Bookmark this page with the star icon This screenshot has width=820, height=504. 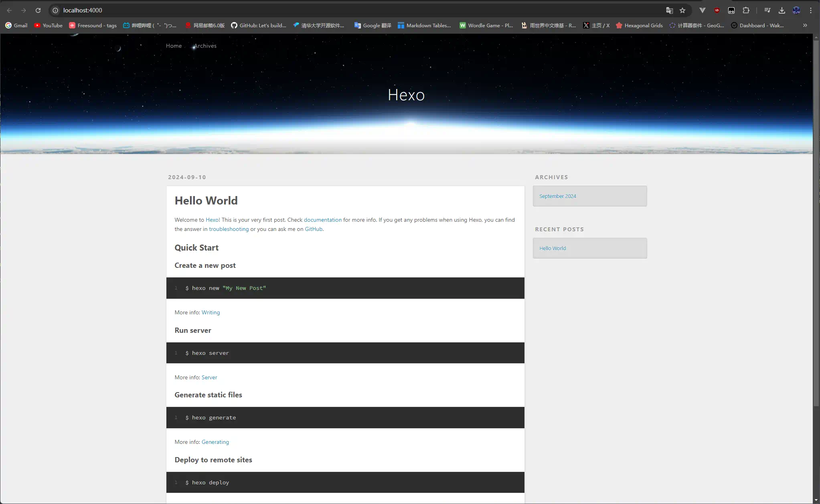(682, 10)
